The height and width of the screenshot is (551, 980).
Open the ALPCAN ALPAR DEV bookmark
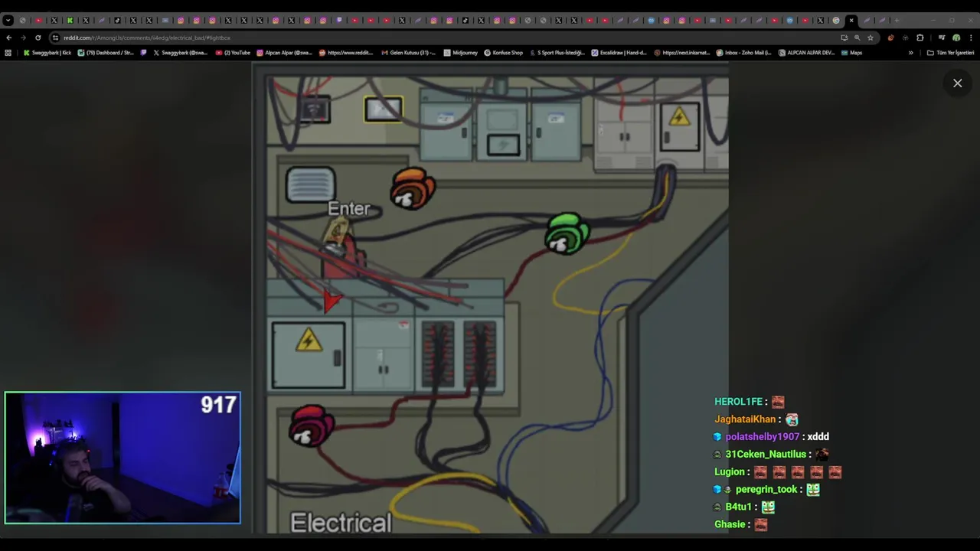click(x=806, y=53)
